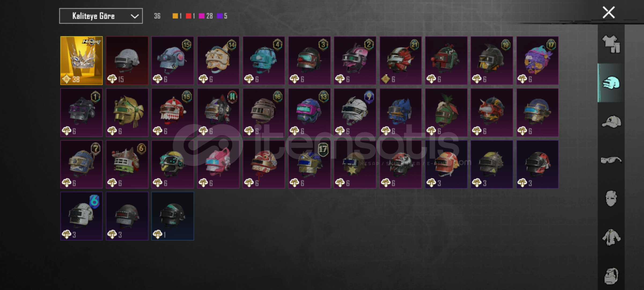Open the face mask category icon

coord(611,198)
